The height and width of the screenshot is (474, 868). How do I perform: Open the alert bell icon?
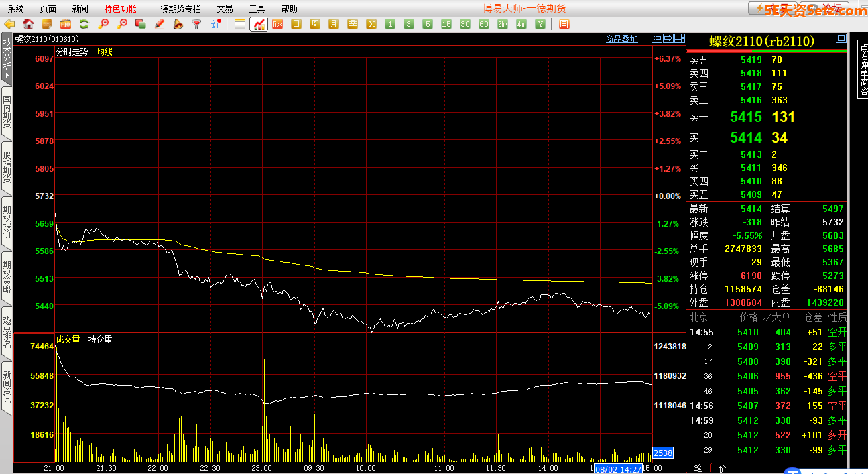coord(178,24)
